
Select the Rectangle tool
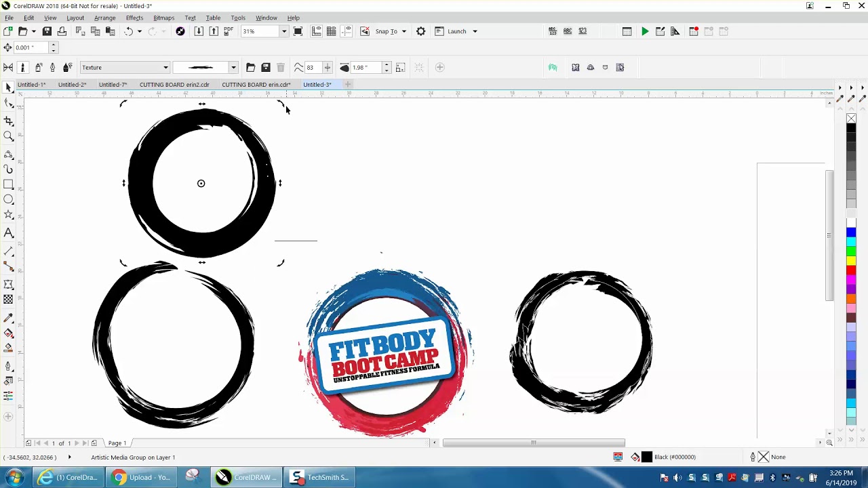(8, 184)
